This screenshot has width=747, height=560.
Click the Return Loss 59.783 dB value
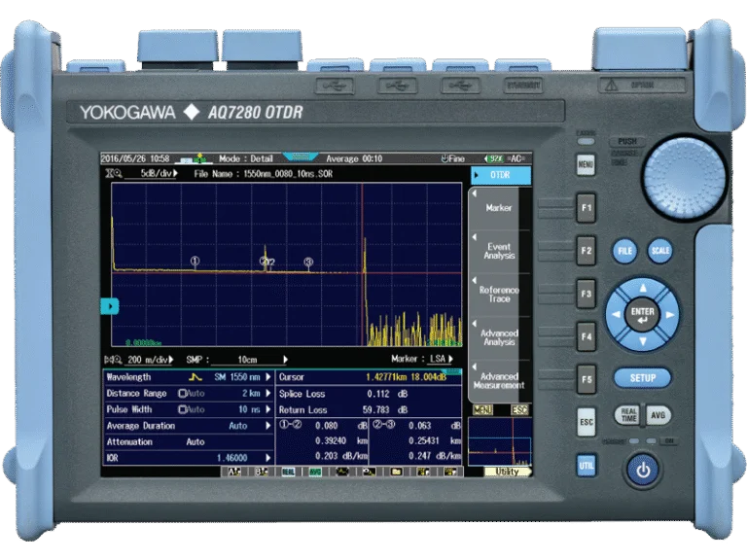tap(385, 409)
